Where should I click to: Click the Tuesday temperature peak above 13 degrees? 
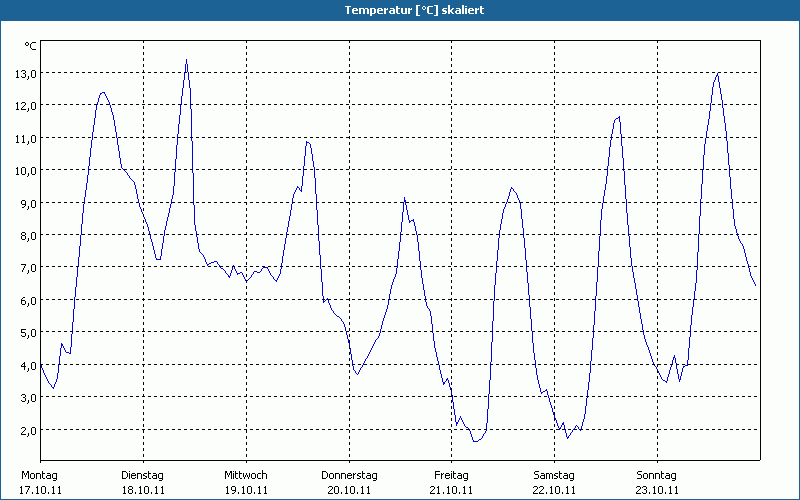(186, 60)
